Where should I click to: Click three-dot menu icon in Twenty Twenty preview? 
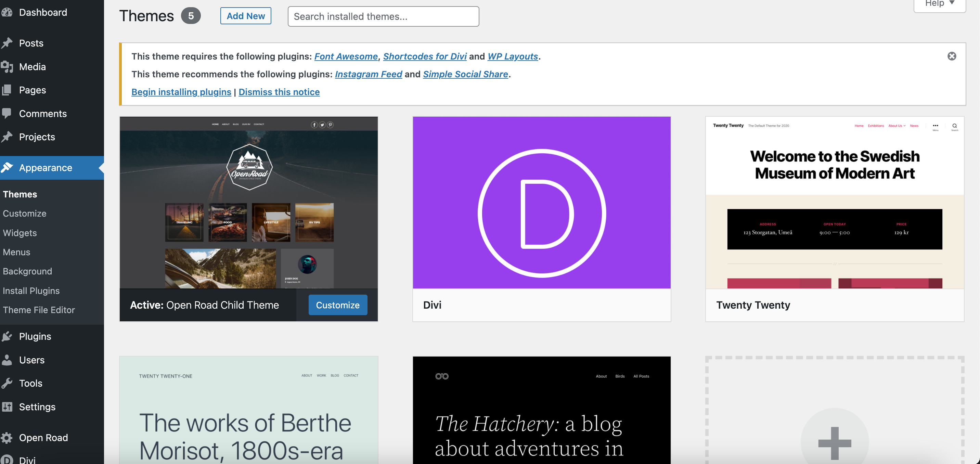[x=936, y=126]
